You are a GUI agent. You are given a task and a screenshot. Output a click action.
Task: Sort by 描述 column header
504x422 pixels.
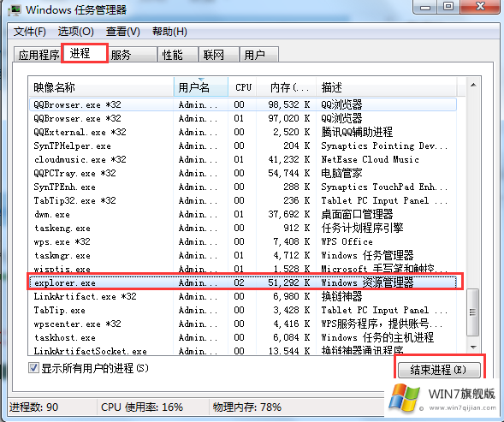[387, 87]
